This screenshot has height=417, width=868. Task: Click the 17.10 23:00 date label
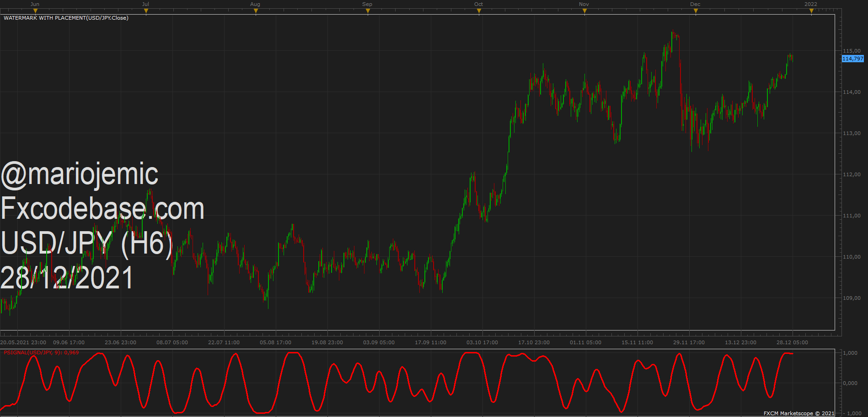coord(534,342)
